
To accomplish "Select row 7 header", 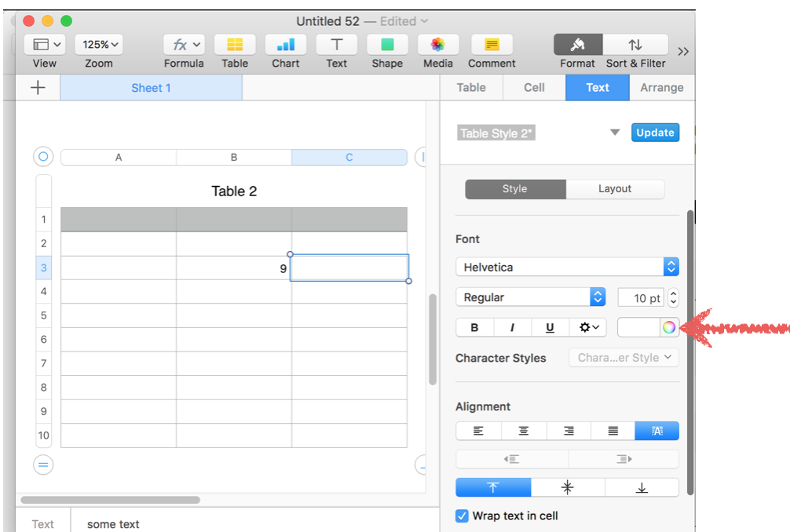I will (x=44, y=363).
